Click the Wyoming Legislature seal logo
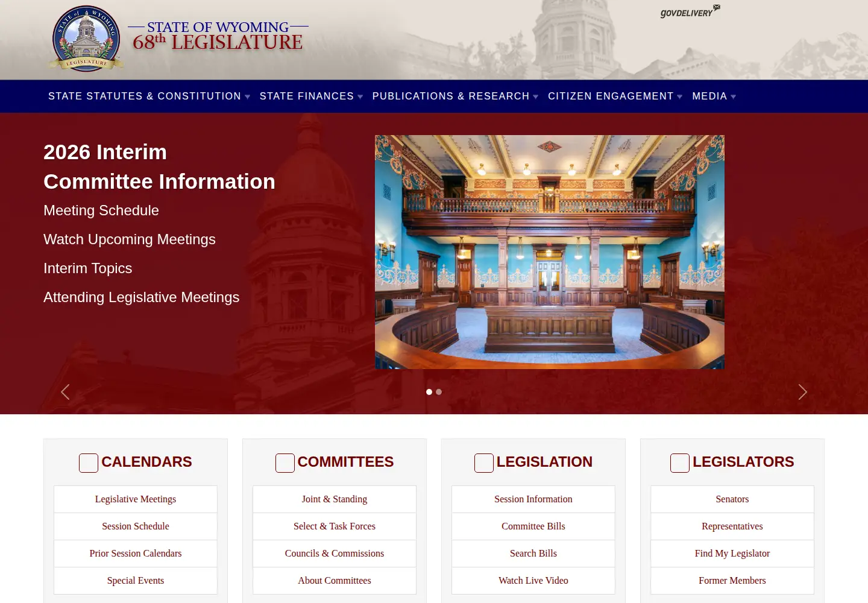Screen dimensions: 868x603 (x=86, y=39)
